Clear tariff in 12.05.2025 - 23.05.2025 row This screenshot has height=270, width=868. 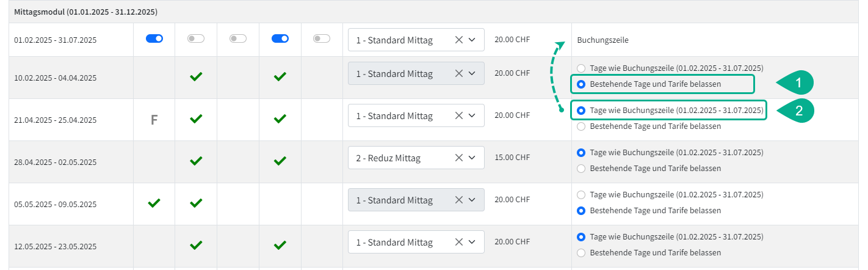[459, 242]
